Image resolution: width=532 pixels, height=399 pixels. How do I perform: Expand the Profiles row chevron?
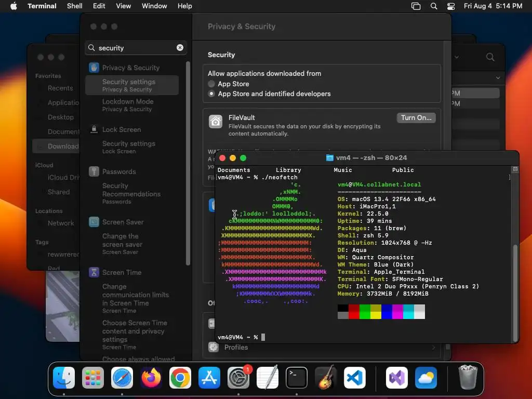click(433, 348)
